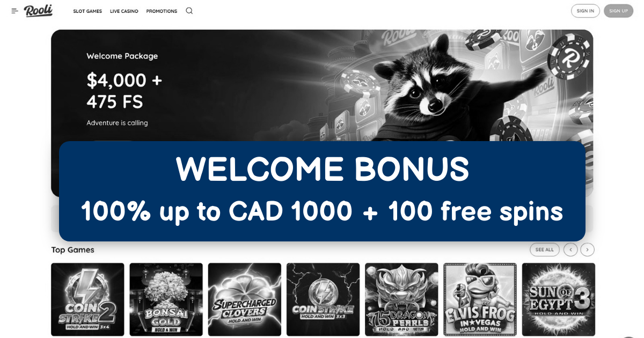
Task: Click the Rooli logo
Action: click(38, 11)
